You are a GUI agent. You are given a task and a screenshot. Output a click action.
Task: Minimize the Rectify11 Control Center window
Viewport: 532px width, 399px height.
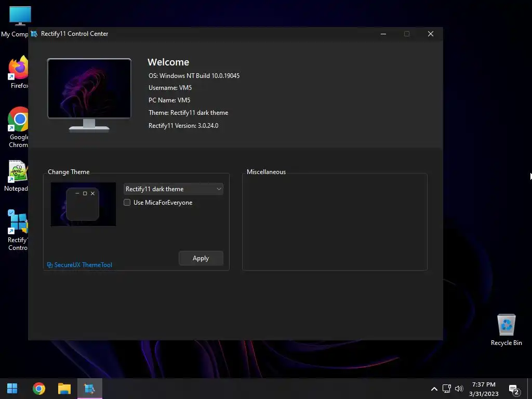coord(383,34)
